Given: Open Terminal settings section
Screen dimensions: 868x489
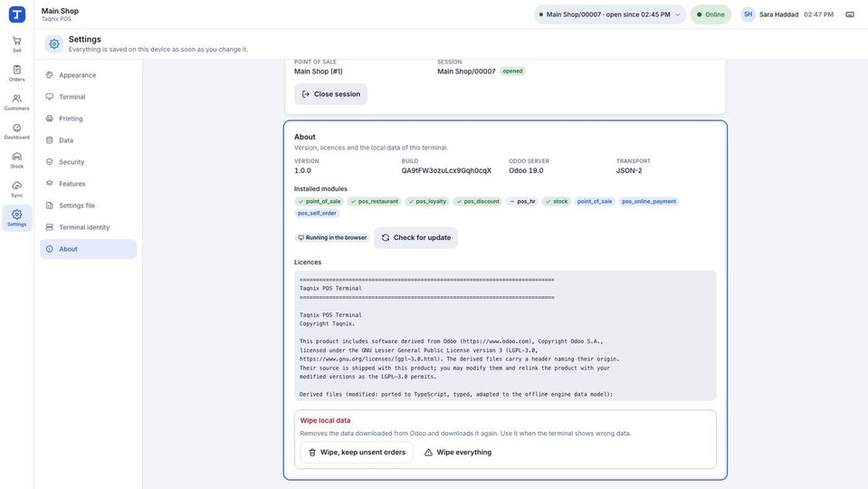Looking at the screenshot, I should [88, 97].
